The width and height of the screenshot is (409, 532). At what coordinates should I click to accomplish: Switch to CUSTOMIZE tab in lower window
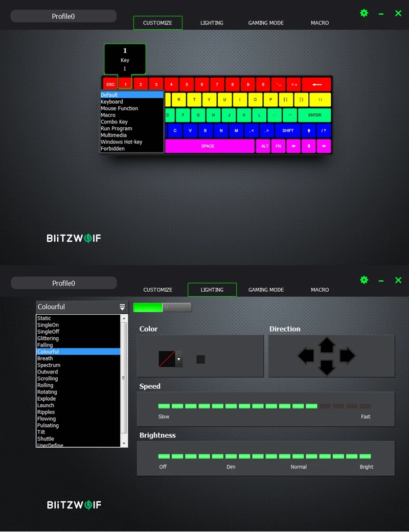[158, 290]
